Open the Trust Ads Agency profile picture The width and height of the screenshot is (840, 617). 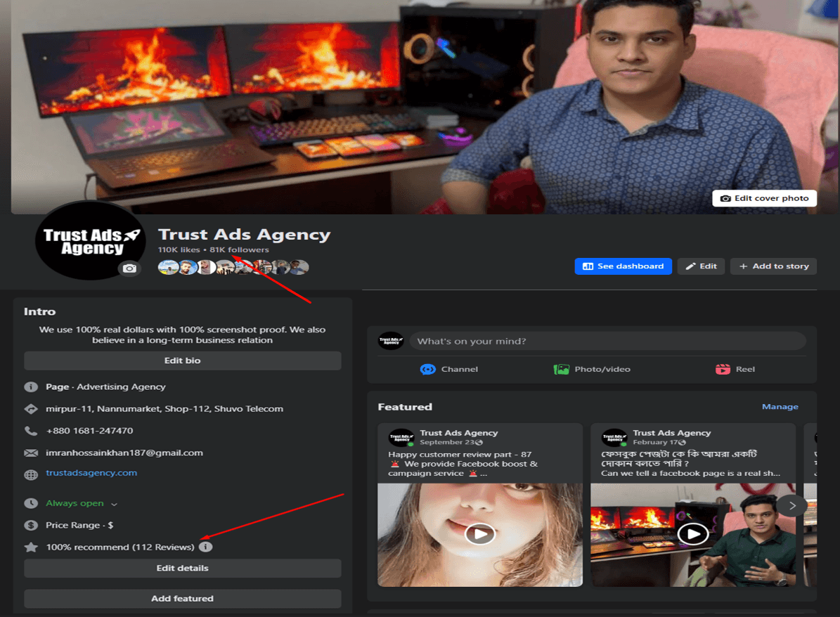click(90, 240)
